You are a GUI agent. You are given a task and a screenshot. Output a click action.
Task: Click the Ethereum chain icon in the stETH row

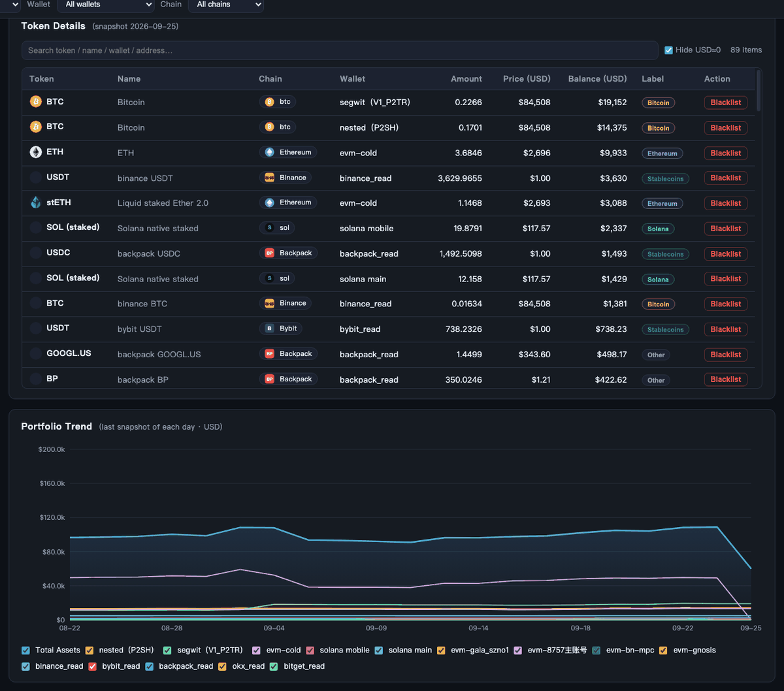pyautogui.click(x=269, y=202)
